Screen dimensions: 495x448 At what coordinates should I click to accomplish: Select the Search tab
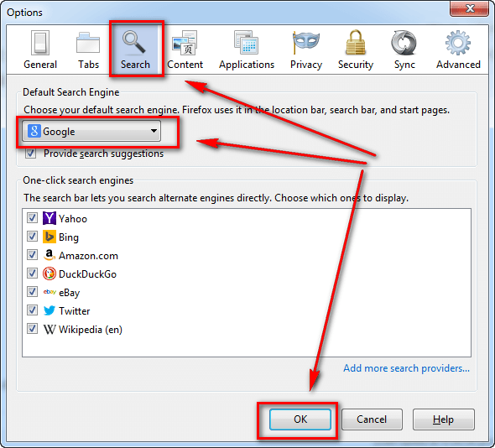pyautogui.click(x=135, y=49)
